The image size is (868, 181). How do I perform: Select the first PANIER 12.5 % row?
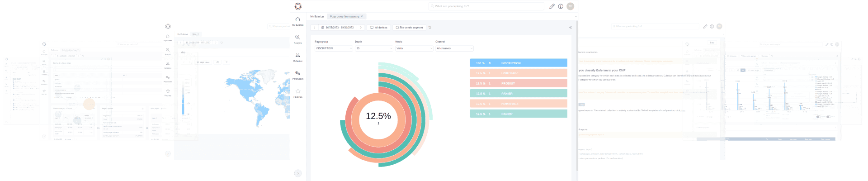tap(519, 93)
